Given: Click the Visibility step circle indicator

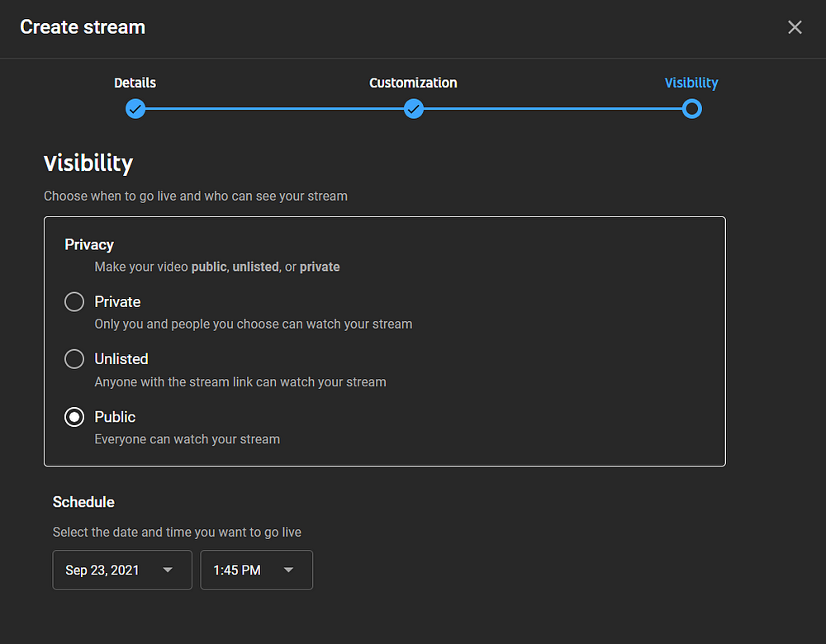Looking at the screenshot, I should [x=691, y=109].
